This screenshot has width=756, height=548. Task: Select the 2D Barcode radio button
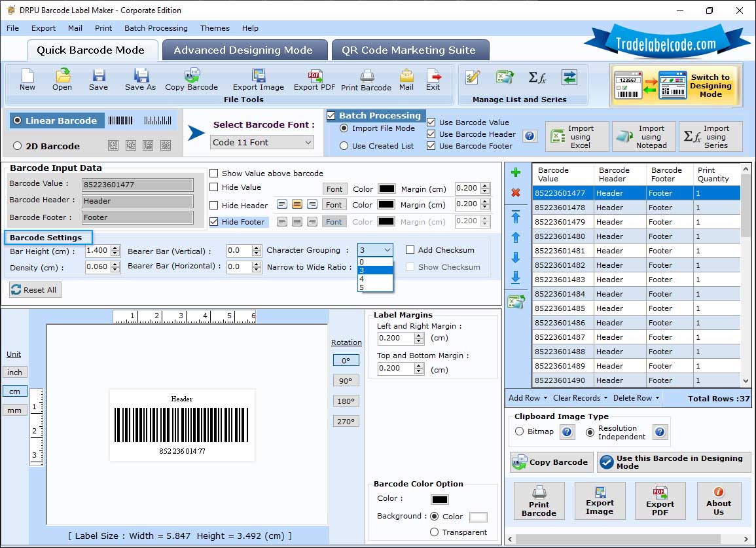pyautogui.click(x=18, y=146)
